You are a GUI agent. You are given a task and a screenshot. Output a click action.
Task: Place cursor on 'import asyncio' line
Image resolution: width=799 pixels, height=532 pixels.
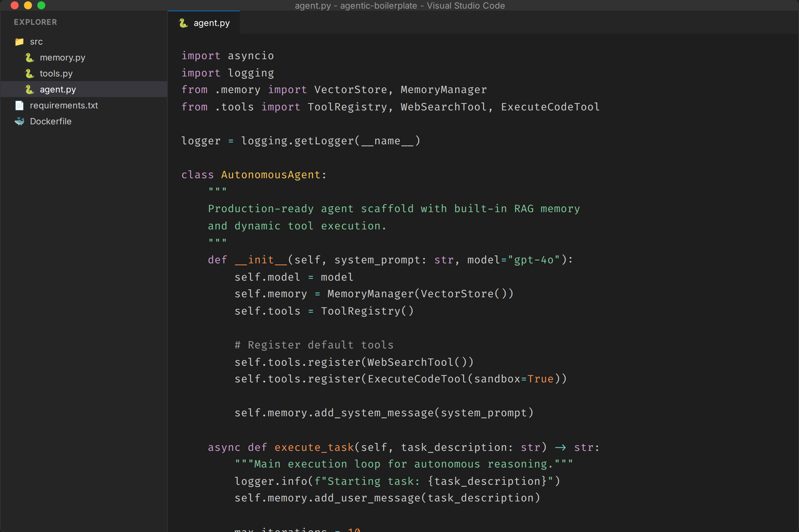228,56
